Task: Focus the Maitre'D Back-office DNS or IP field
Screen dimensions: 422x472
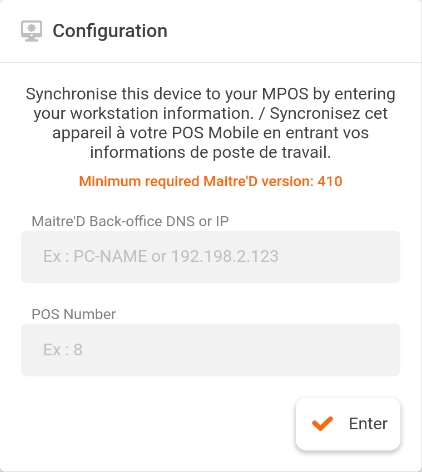Action: click(x=211, y=257)
